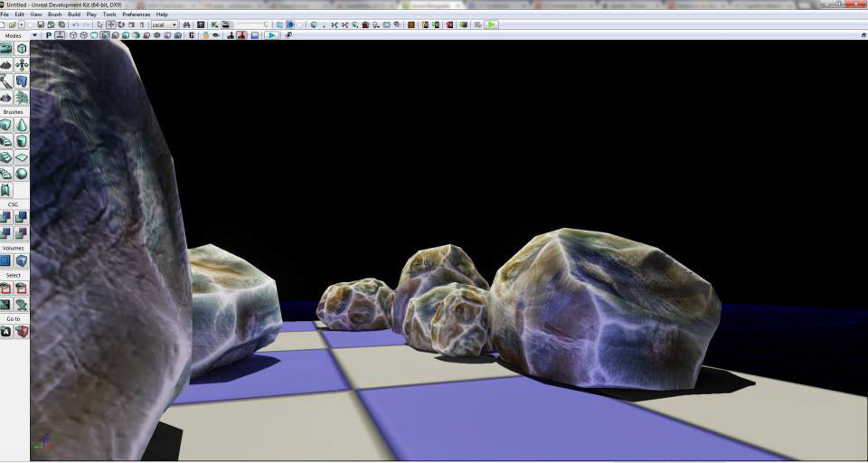Click CSG Deintersect button
Viewport: 868px width, 463px height.
click(x=22, y=232)
